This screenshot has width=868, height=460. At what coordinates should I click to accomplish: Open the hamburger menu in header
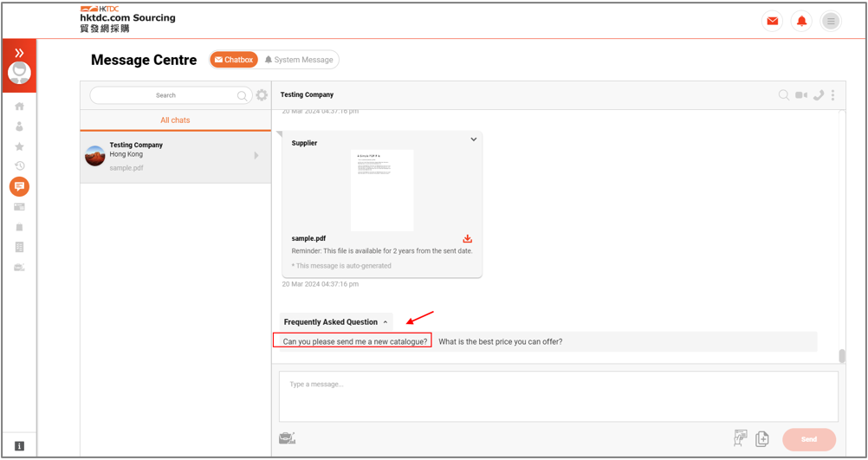[x=831, y=22]
